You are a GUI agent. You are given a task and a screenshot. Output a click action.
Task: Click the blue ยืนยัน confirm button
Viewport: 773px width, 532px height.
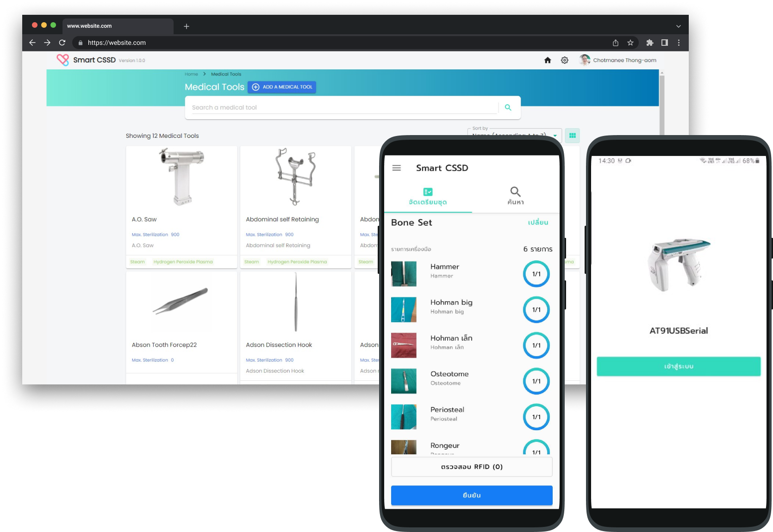[472, 495]
